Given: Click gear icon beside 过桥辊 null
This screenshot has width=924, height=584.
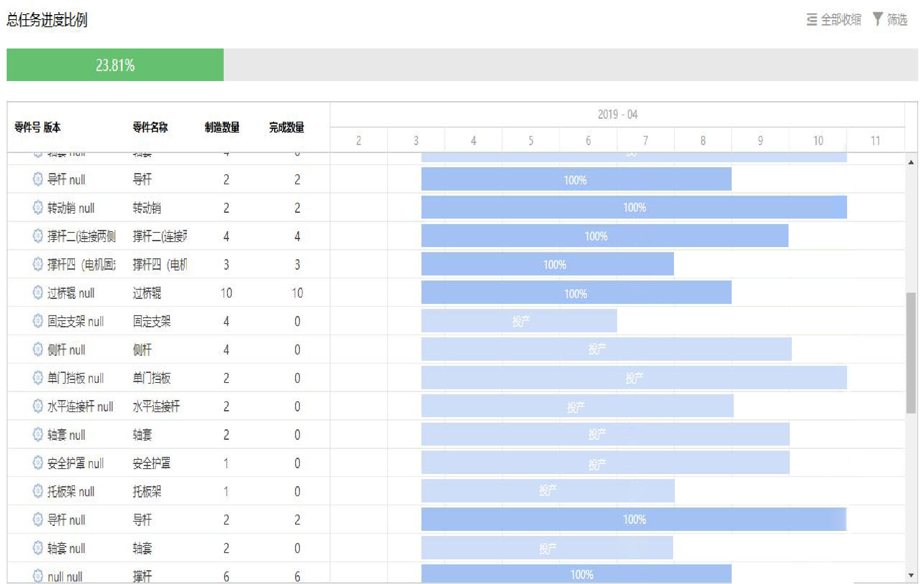Looking at the screenshot, I should (x=38, y=293).
